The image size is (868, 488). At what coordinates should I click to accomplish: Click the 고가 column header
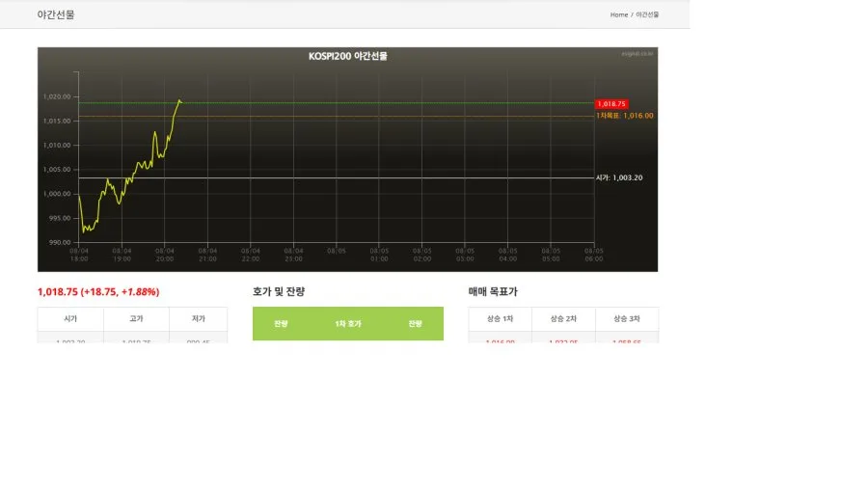[x=136, y=318]
